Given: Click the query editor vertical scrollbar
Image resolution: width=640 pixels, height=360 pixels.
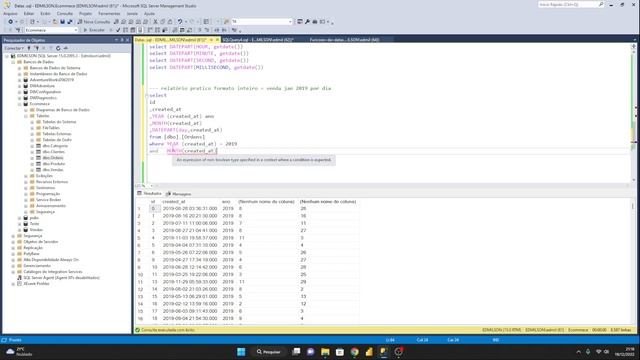Looking at the screenshot, I should coord(633,114).
